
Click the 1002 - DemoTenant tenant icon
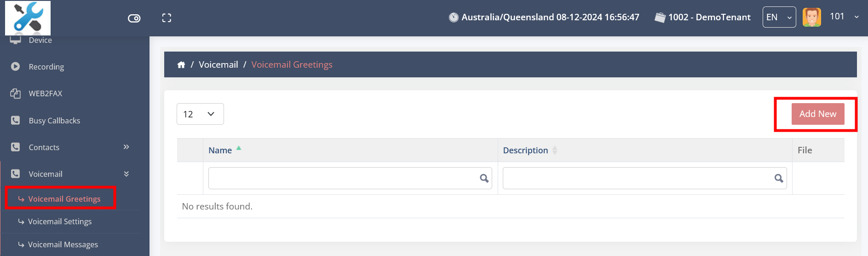(660, 17)
